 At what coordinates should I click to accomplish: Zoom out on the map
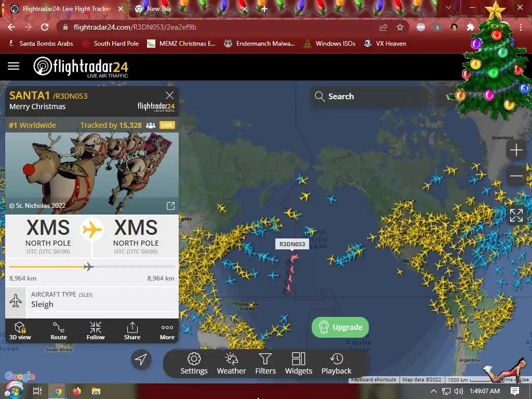(x=516, y=176)
